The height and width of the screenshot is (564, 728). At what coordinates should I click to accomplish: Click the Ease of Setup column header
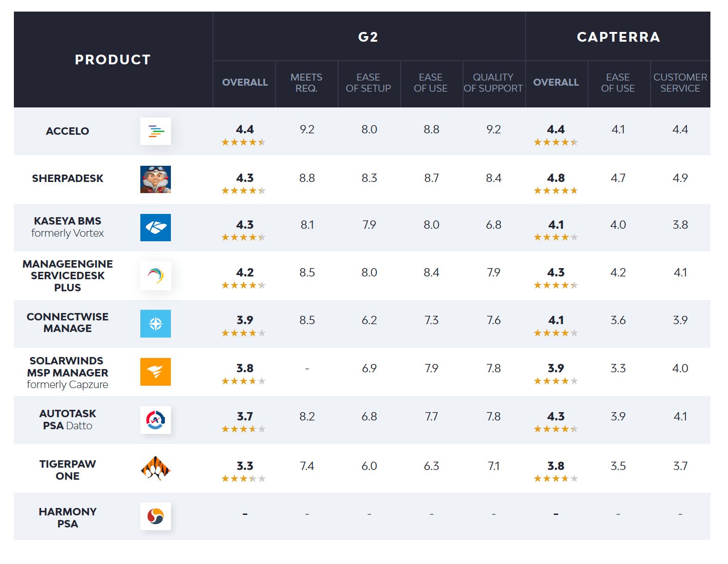pos(369,83)
